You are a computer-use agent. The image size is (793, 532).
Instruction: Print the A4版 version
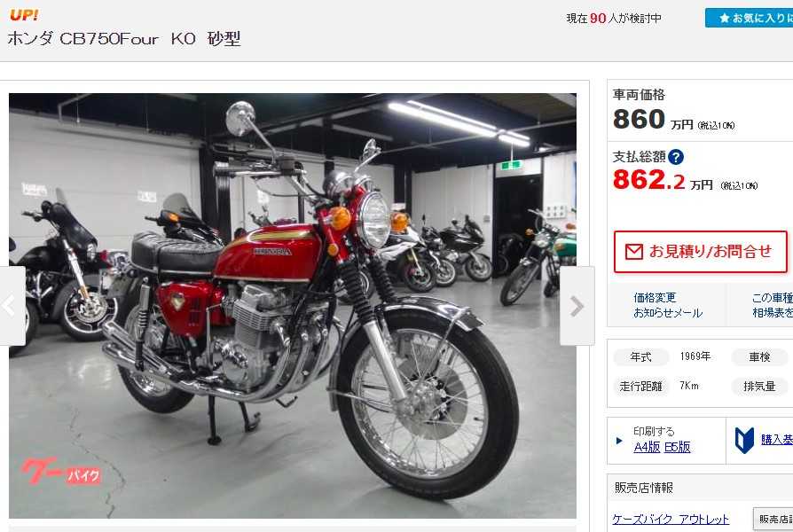(647, 447)
